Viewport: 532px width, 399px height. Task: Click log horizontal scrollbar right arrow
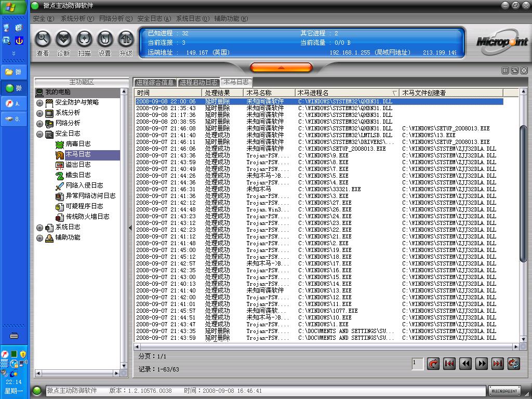pyautogui.click(x=516, y=347)
